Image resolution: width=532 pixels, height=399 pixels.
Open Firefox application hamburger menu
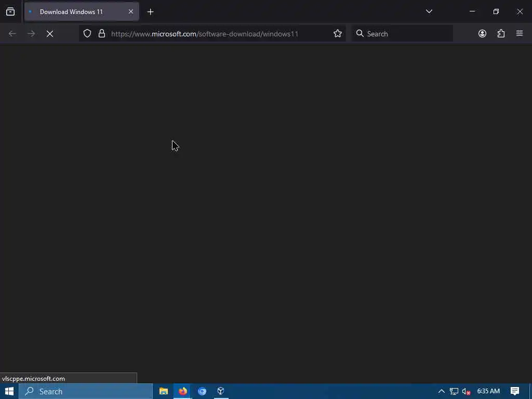(x=519, y=33)
